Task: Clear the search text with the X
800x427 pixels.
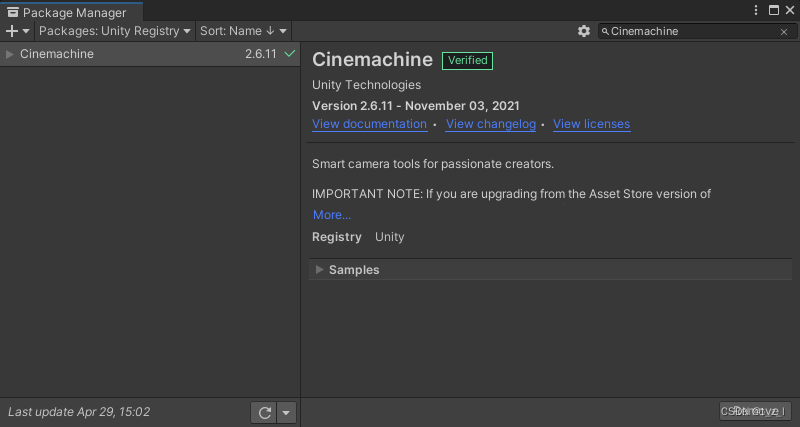Action: pos(784,32)
